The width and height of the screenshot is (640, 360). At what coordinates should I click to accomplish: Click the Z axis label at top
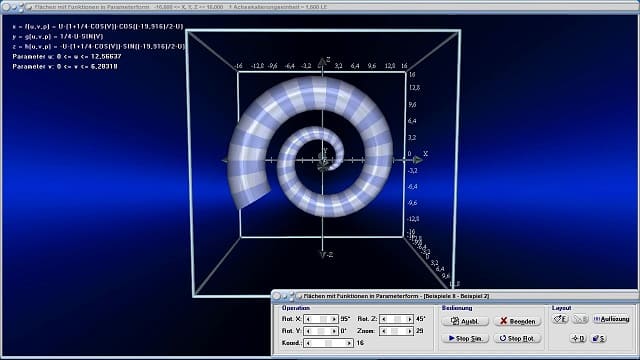[x=328, y=60]
